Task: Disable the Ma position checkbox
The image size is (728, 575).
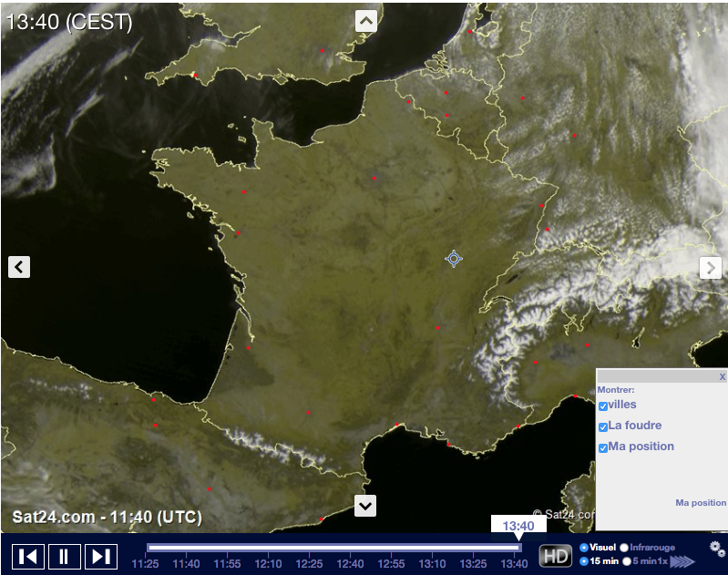Action: 603,448
